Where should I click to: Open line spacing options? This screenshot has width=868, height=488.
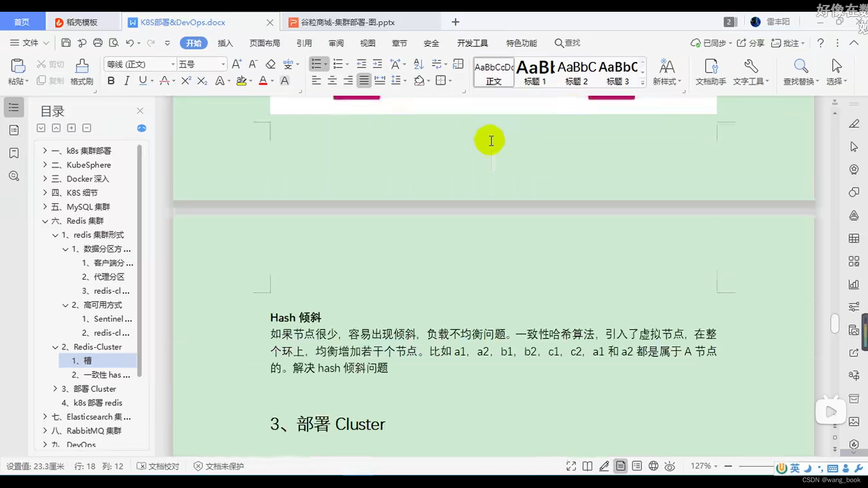click(396, 81)
